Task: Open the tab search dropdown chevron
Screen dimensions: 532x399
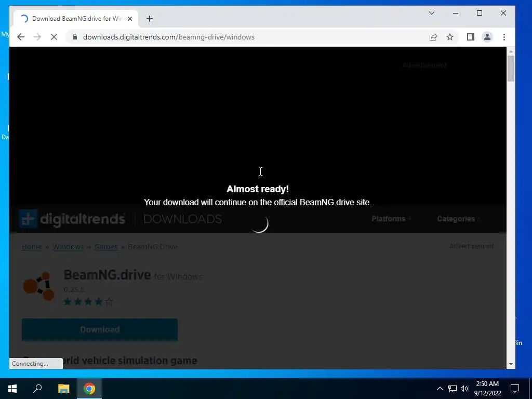Action: pyautogui.click(x=432, y=13)
